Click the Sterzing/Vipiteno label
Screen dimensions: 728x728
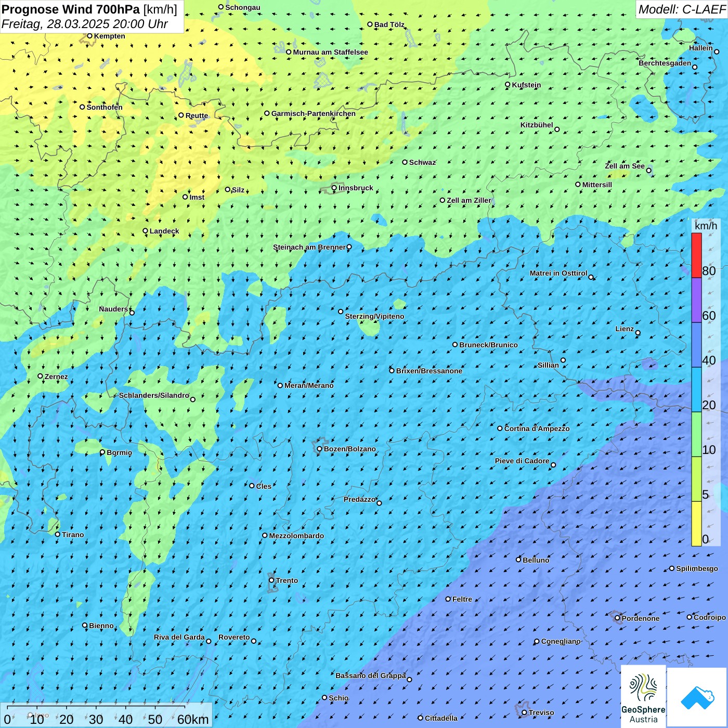pyautogui.click(x=374, y=316)
